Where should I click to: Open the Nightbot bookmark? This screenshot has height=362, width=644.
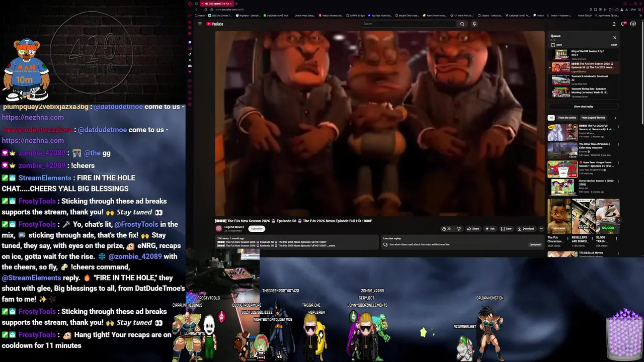(248, 16)
